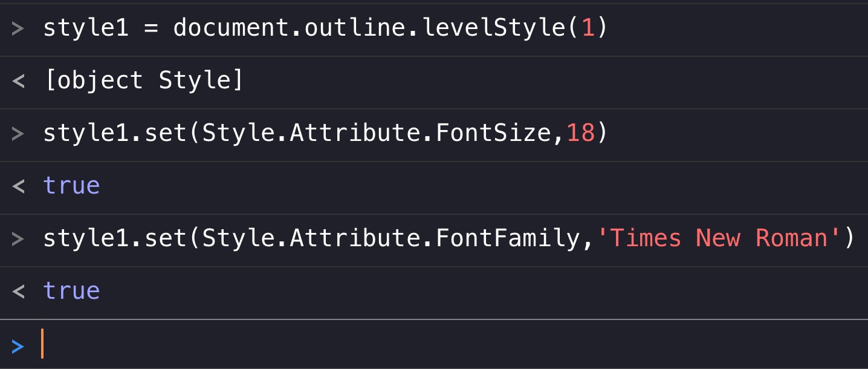Click the output chevron beside the last true result
868x369 pixels.
click(18, 291)
